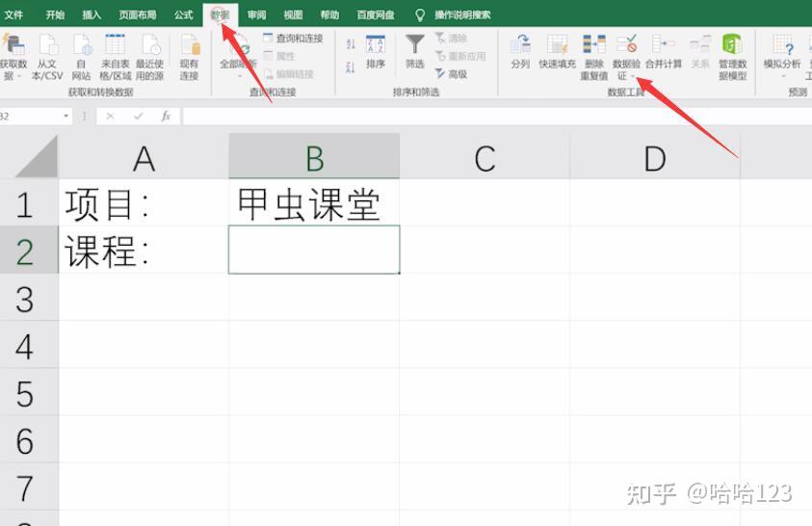Click the formula bar input area
Image resolution: width=812 pixels, height=526 pixels.
pyautogui.click(x=497, y=116)
